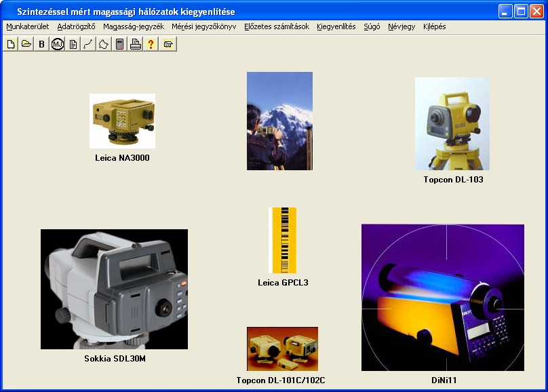Select the levelling line toolbar icon

88,44
